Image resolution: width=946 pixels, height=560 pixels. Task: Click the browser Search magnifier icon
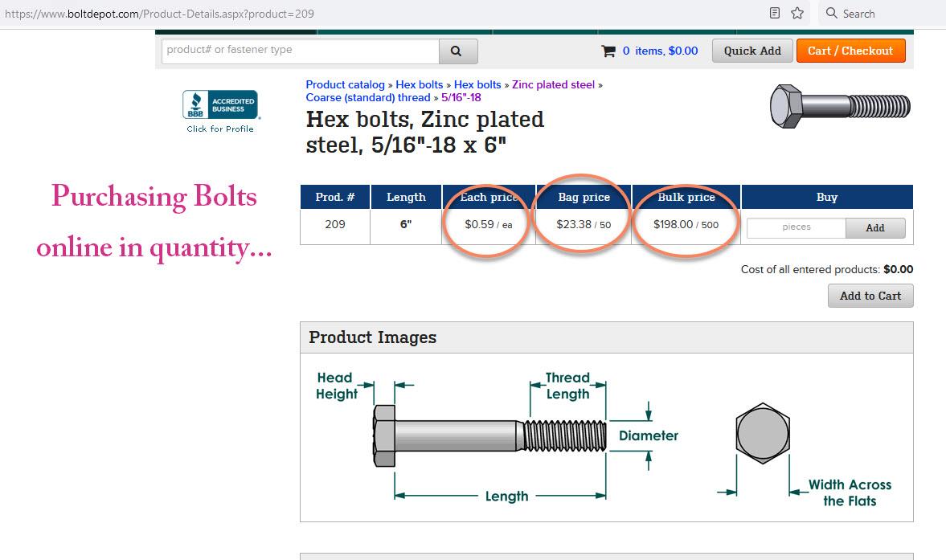click(831, 14)
